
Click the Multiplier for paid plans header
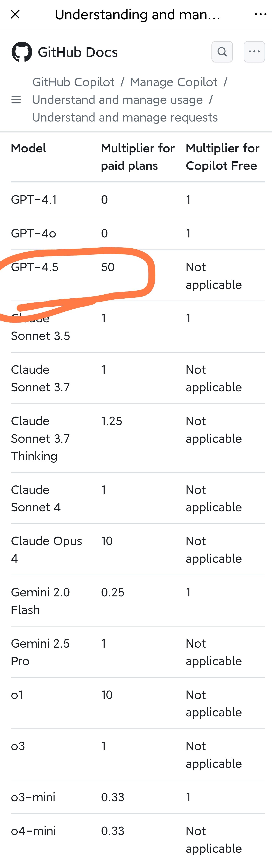138,157
